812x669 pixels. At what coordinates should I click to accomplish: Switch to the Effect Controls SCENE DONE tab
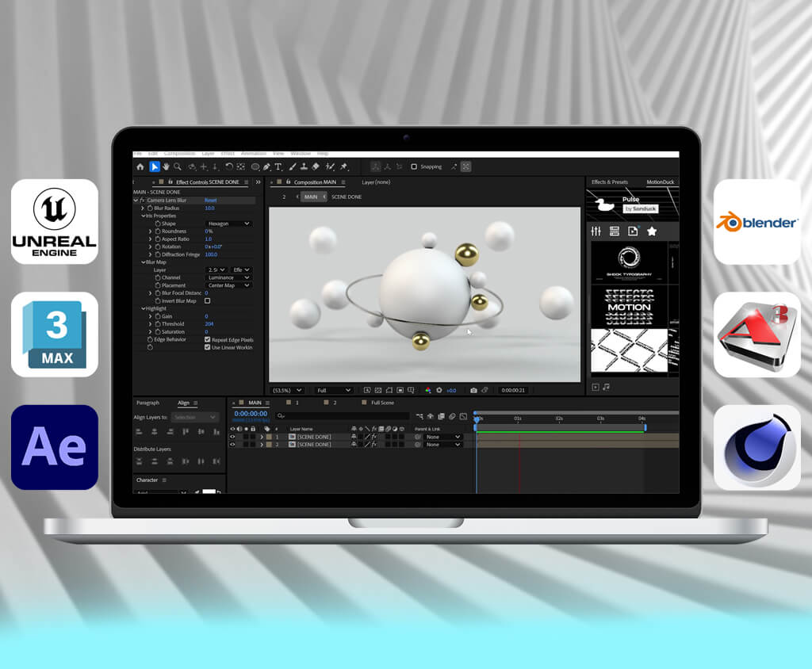(x=207, y=182)
